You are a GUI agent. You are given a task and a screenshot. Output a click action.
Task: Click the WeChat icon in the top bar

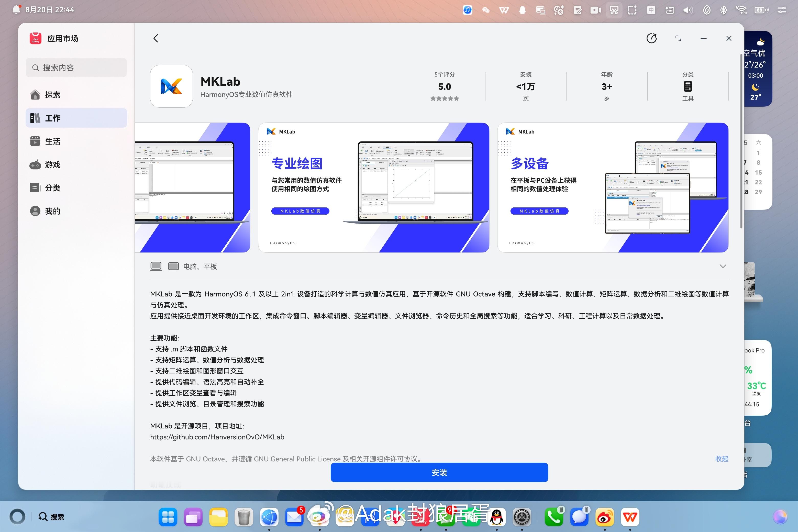click(486, 10)
